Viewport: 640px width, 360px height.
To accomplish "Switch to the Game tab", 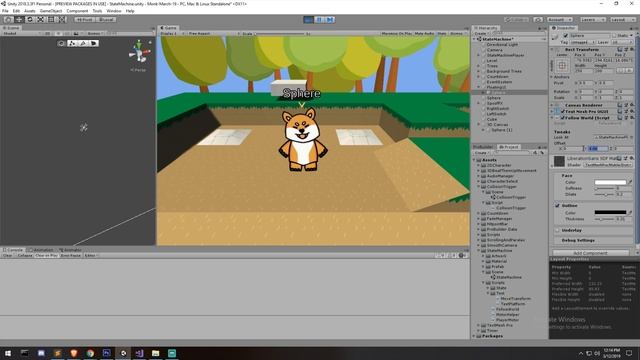I will point(168,28).
